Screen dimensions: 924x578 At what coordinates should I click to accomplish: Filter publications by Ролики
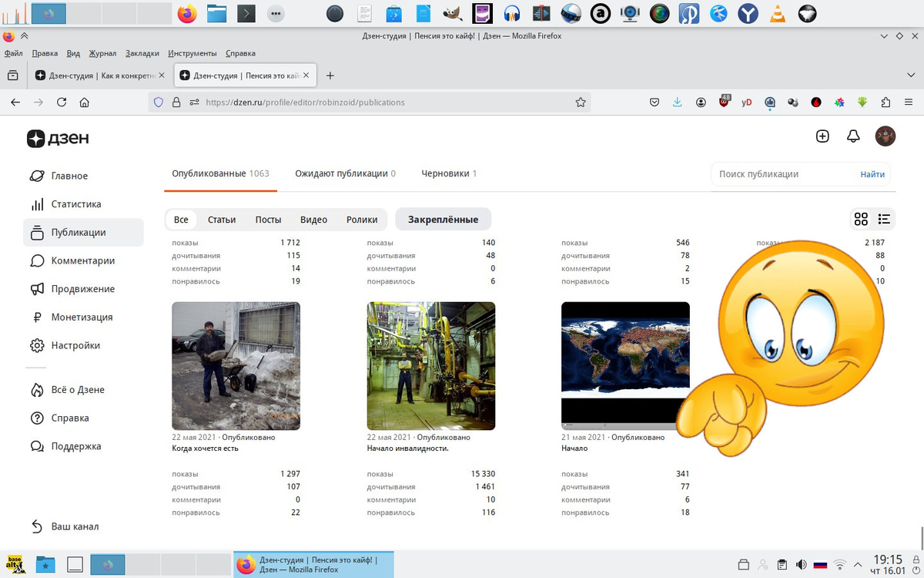tap(362, 220)
